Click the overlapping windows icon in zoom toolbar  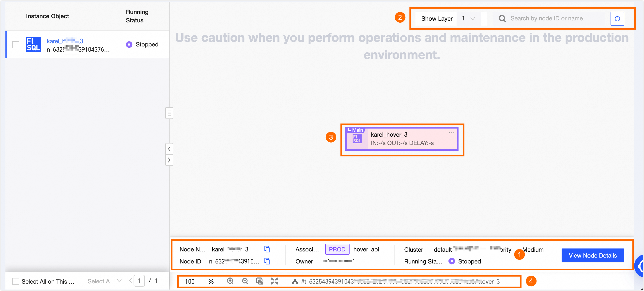260,281
